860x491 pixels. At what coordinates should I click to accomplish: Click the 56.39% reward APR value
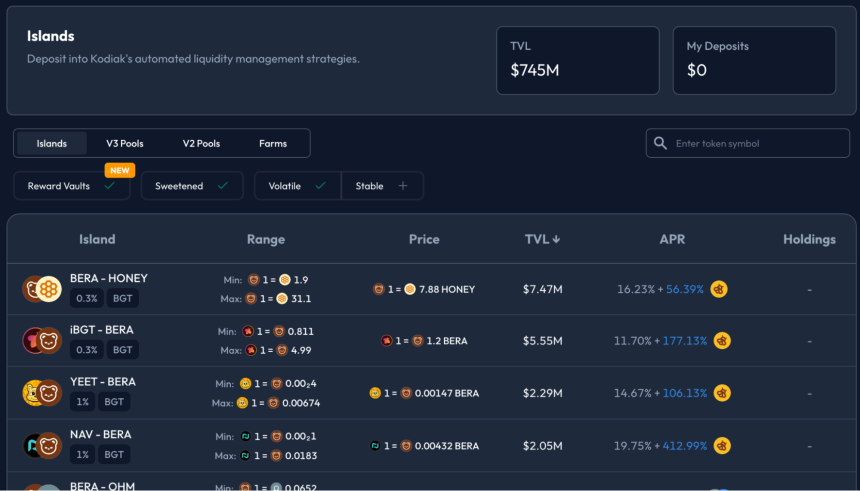point(684,289)
